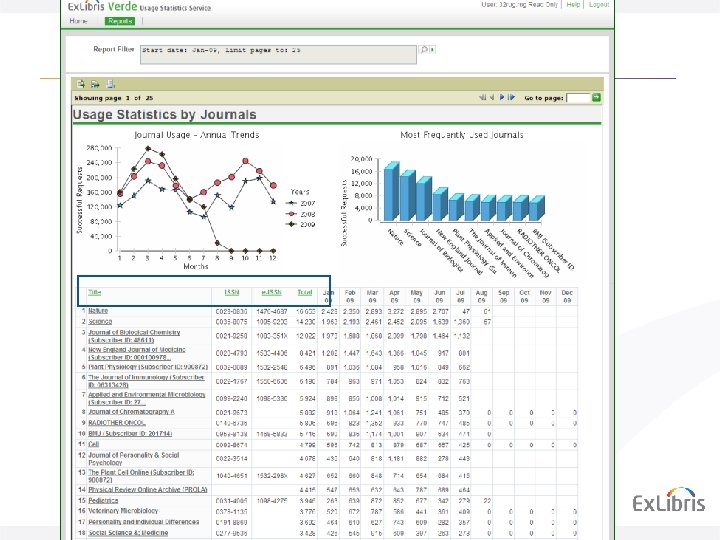This screenshot has width=720, height=540.
Task: Click Usage Statistics by Journals heading
Action: 164,114
